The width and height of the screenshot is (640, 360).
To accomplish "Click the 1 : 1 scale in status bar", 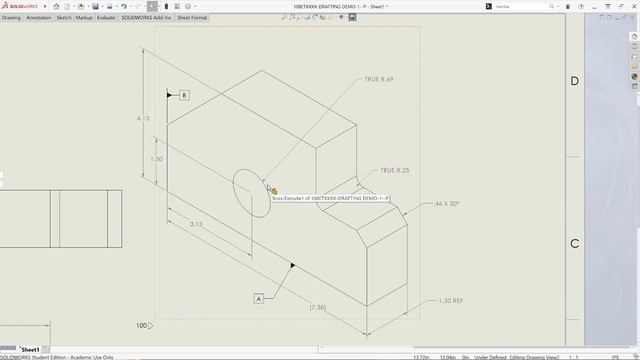I will click(573, 357).
